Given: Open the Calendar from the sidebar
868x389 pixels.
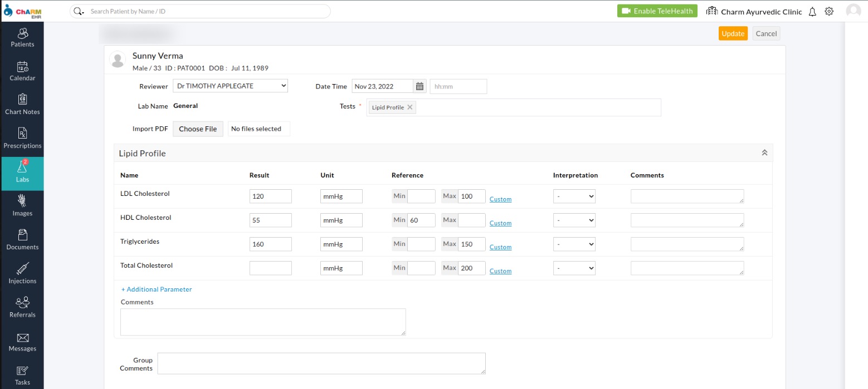Looking at the screenshot, I should (x=22, y=71).
